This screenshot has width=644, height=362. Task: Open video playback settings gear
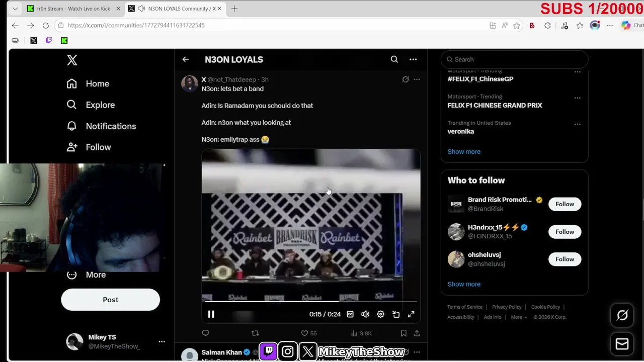pos(381,314)
